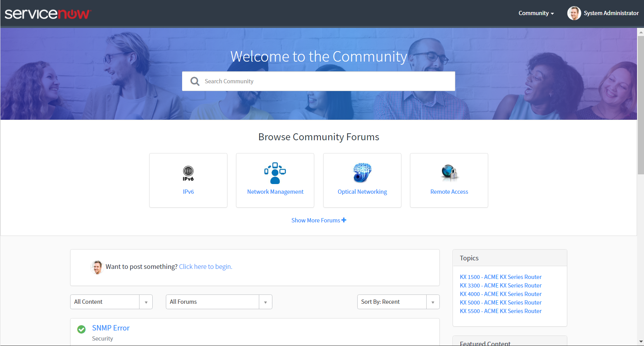This screenshot has width=644, height=346.
Task: Click the ServiceNow logo
Action: click(x=48, y=14)
